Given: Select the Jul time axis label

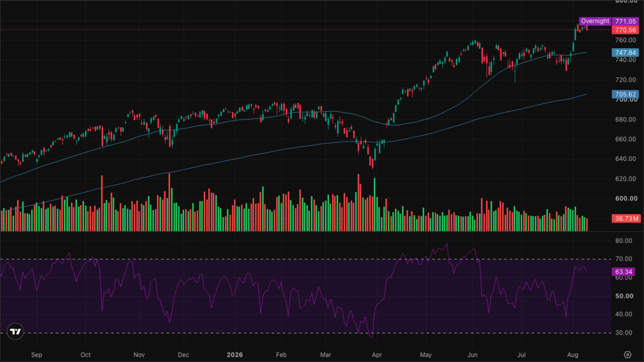Looking at the screenshot, I should (x=521, y=355).
